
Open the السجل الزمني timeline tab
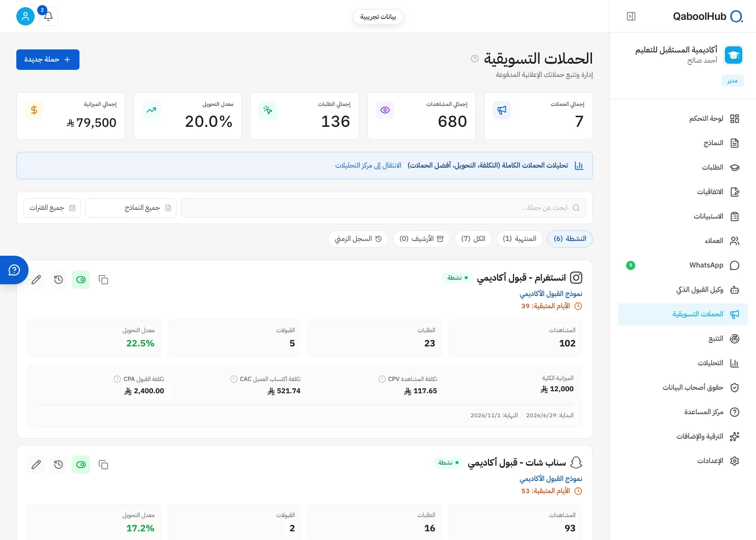(358, 239)
